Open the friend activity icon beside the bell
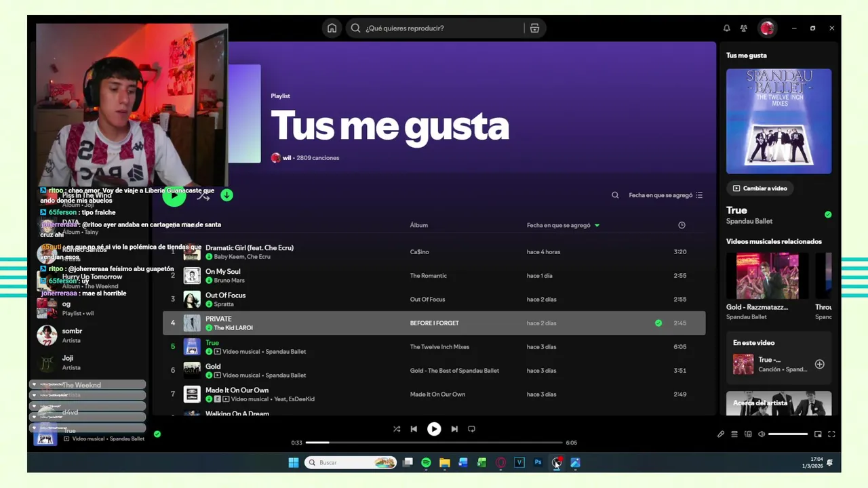The width and height of the screenshot is (868, 488). tap(744, 28)
